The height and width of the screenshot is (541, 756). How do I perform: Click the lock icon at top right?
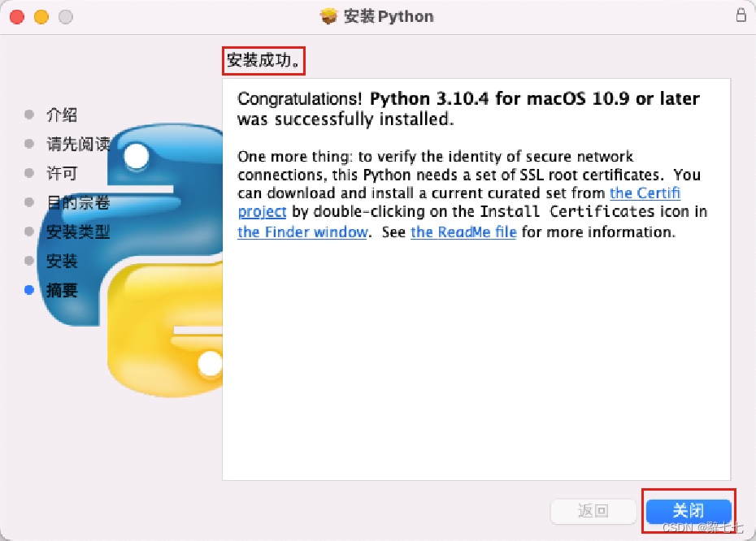click(741, 15)
